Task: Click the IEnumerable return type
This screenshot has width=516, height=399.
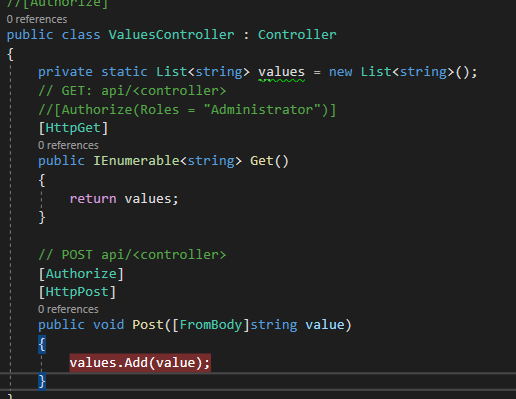Action: pyautogui.click(x=136, y=161)
